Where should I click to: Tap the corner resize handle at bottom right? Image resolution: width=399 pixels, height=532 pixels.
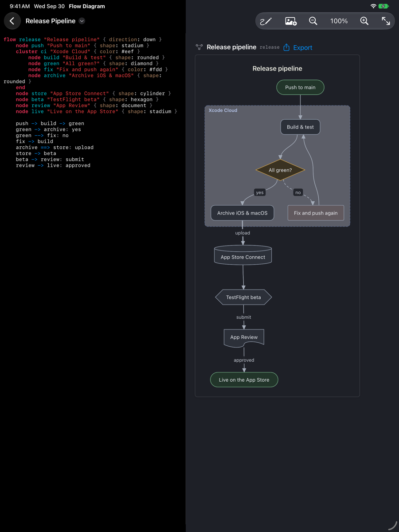tap(393, 525)
